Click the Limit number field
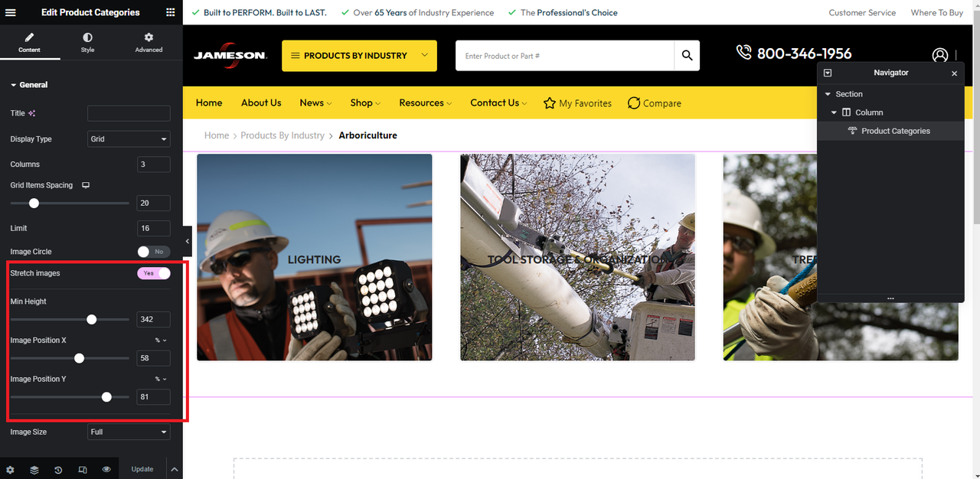Screen dimensions: 980x479 coord(153,228)
